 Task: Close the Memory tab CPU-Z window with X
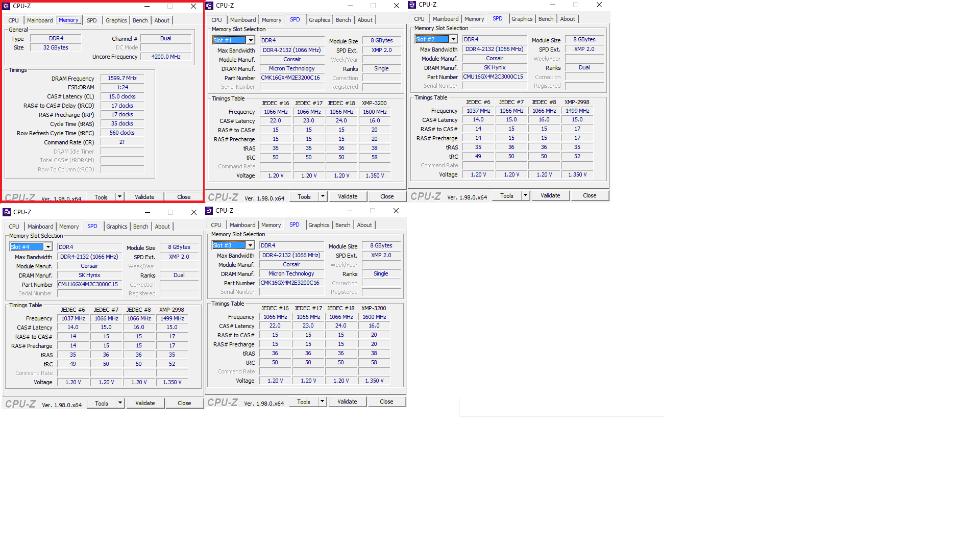193,6
